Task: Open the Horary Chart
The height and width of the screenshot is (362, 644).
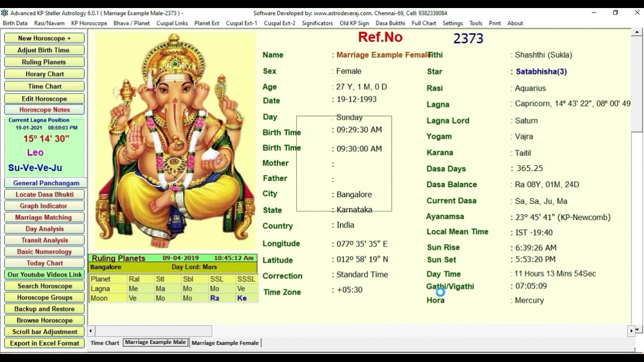Action: [x=44, y=74]
